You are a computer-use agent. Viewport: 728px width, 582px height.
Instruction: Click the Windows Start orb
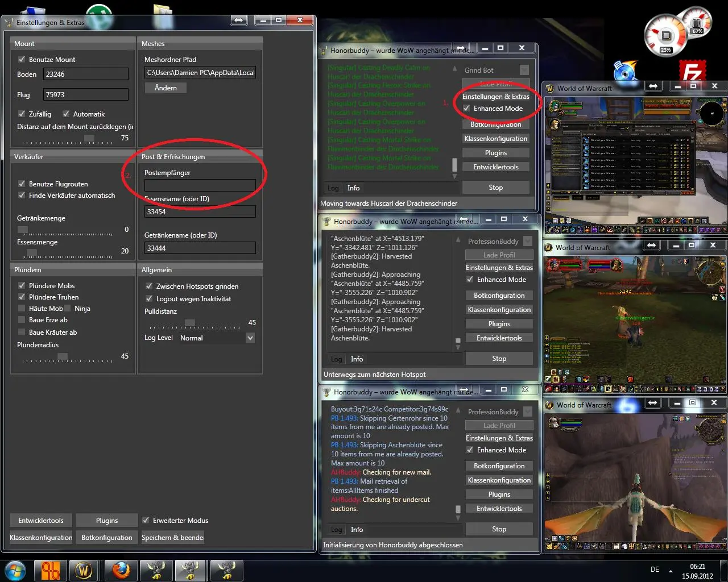coord(15,570)
